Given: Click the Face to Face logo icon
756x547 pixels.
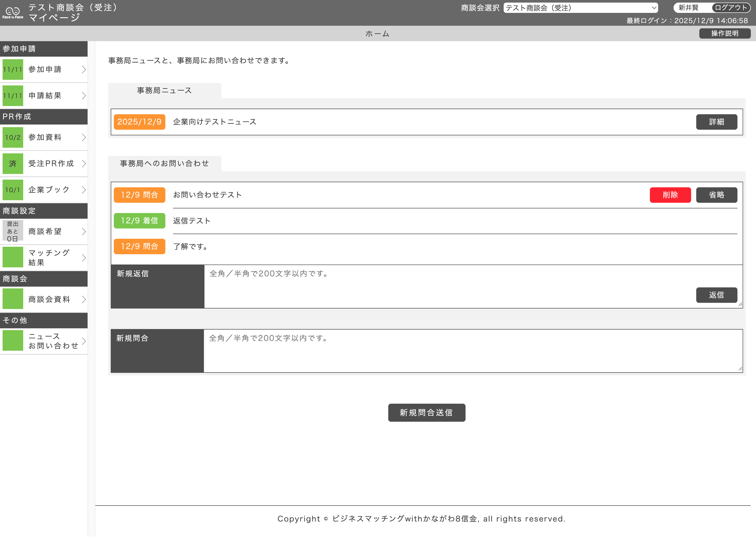Looking at the screenshot, I should pyautogui.click(x=13, y=13).
